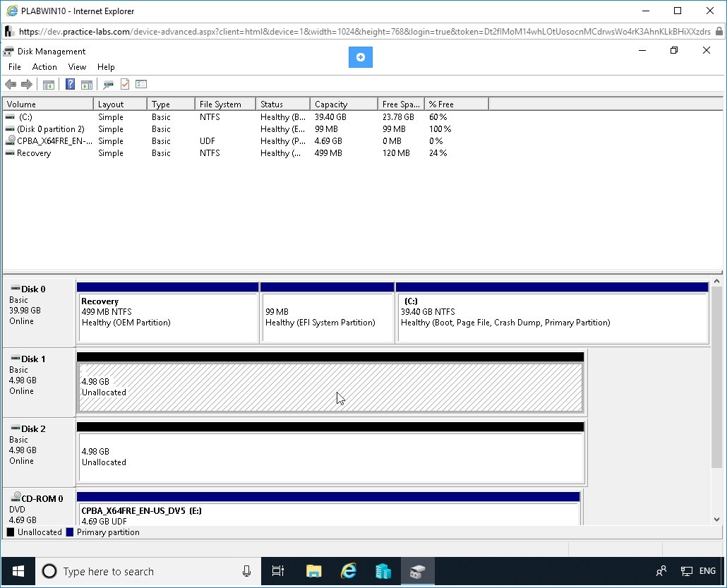Click the Disk Management title bar icon
The width and height of the screenshot is (727, 588).
click(8, 52)
